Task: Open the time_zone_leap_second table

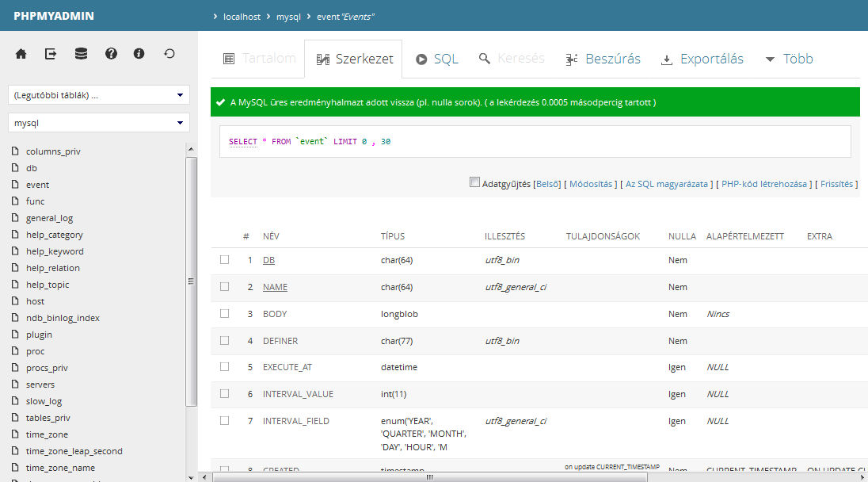Action: point(74,450)
